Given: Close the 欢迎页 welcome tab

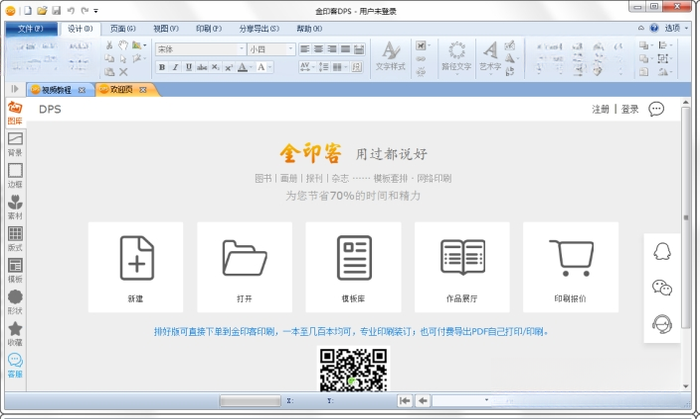Looking at the screenshot, I should (x=143, y=90).
